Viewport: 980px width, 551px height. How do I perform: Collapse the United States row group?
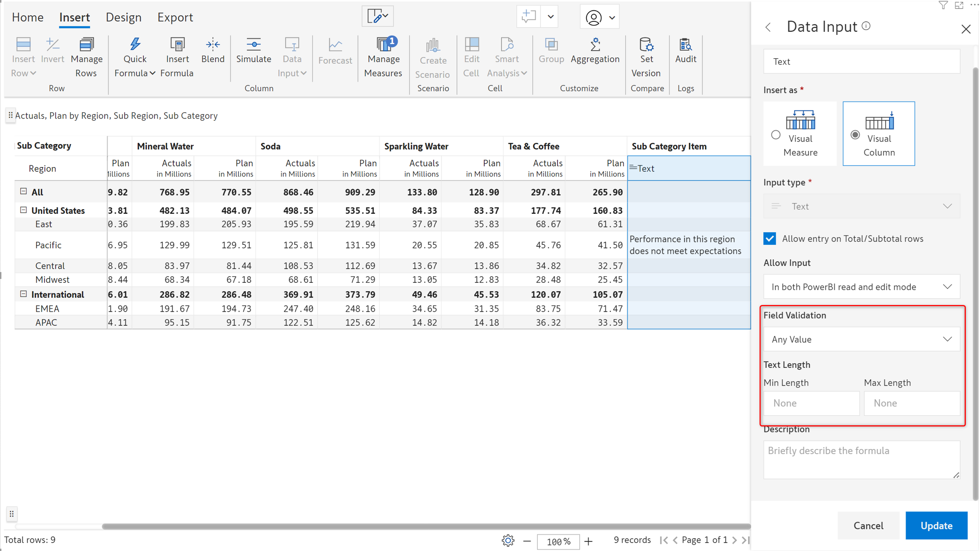(23, 210)
